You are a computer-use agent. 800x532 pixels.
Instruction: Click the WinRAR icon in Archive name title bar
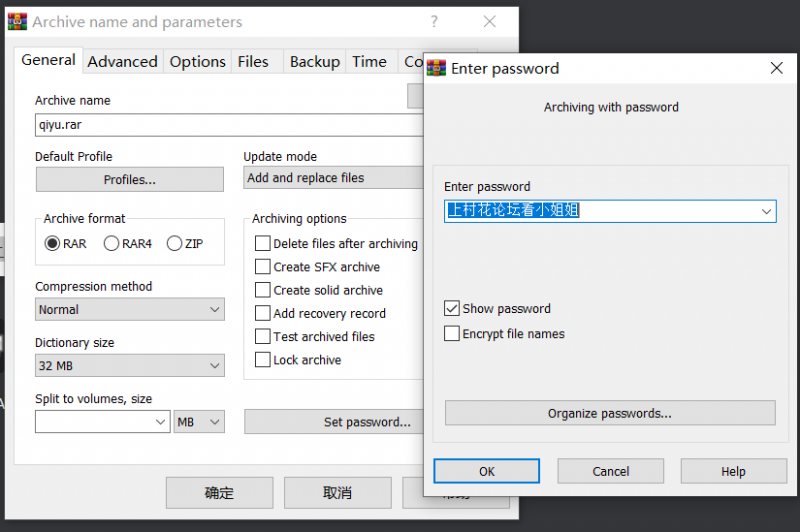pos(17,21)
